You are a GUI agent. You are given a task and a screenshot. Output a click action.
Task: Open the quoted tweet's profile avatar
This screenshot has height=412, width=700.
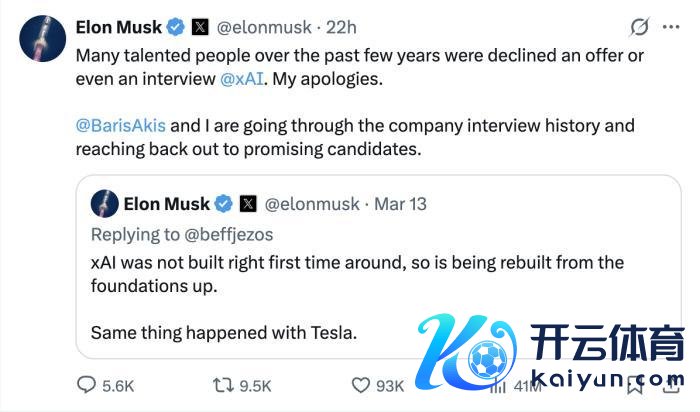pos(105,203)
